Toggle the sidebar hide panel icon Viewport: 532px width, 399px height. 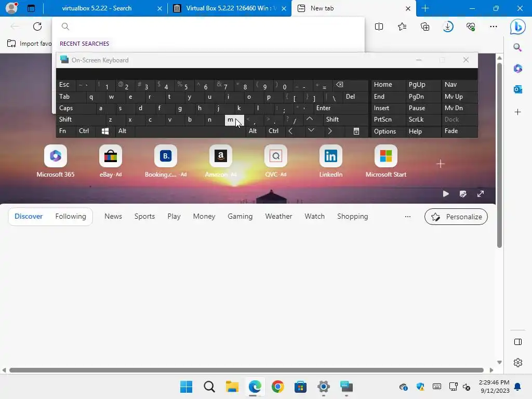[x=518, y=342]
